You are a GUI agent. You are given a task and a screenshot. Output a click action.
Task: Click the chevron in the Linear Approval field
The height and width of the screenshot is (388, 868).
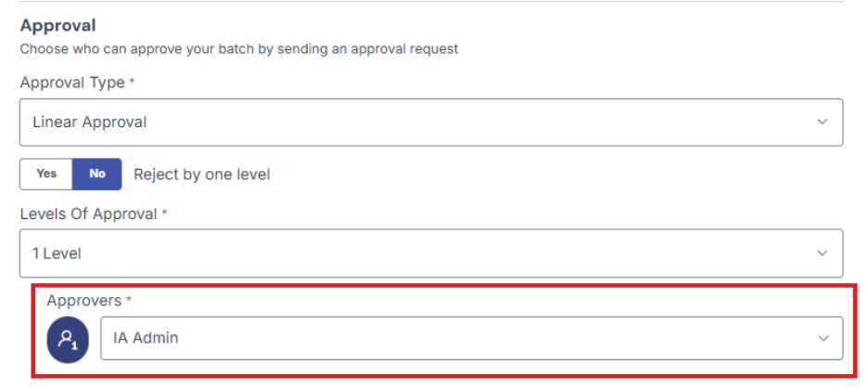(x=823, y=122)
